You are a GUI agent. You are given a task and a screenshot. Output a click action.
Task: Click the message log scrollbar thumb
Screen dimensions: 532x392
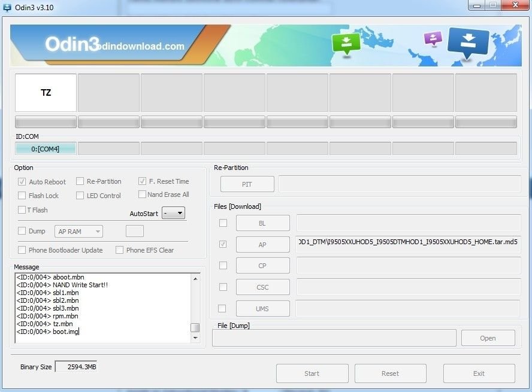[195, 327]
